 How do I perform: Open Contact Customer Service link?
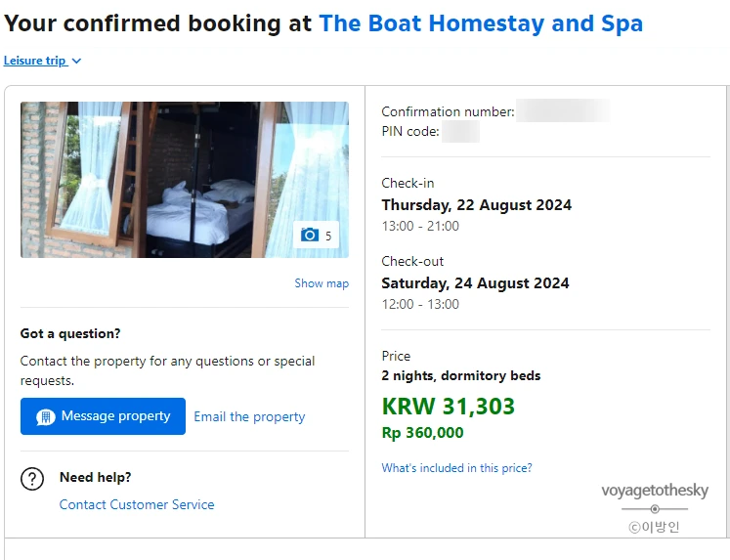pos(137,504)
